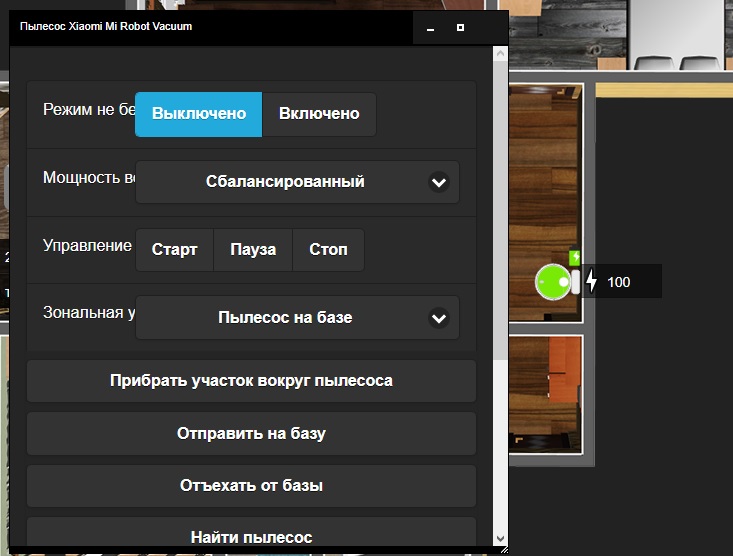
Task: Click the 'Старт' button
Action: [174, 250]
